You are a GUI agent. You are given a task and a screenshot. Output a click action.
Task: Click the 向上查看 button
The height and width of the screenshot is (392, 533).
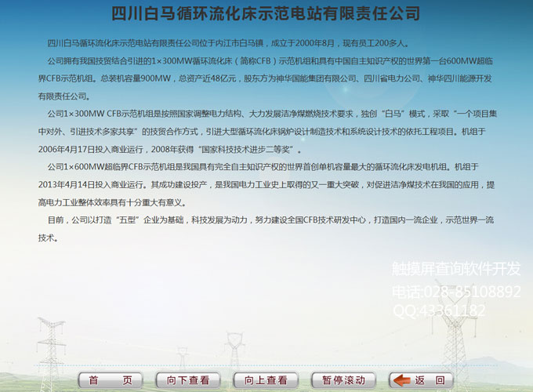coord(266,379)
